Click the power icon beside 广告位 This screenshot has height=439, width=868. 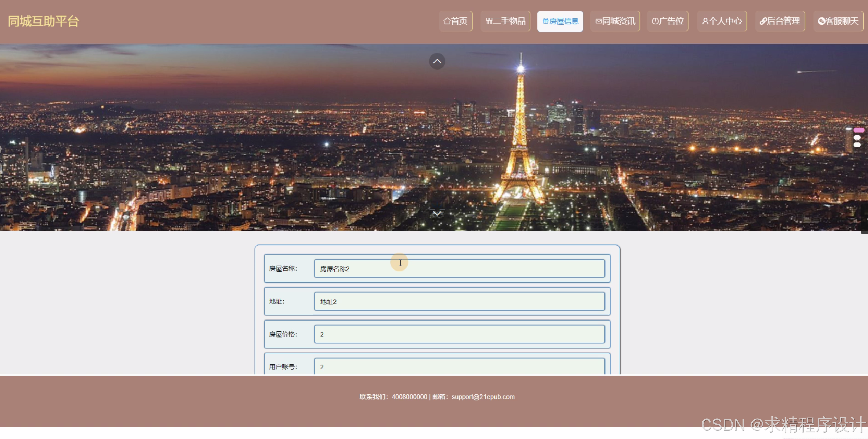click(x=655, y=21)
